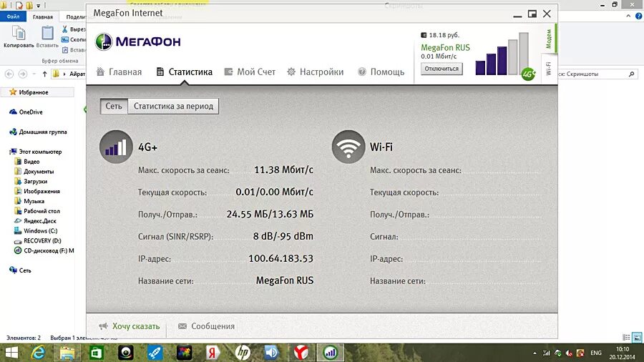Go up one folder level in Explorer
644x362 pixels.
[44, 74]
